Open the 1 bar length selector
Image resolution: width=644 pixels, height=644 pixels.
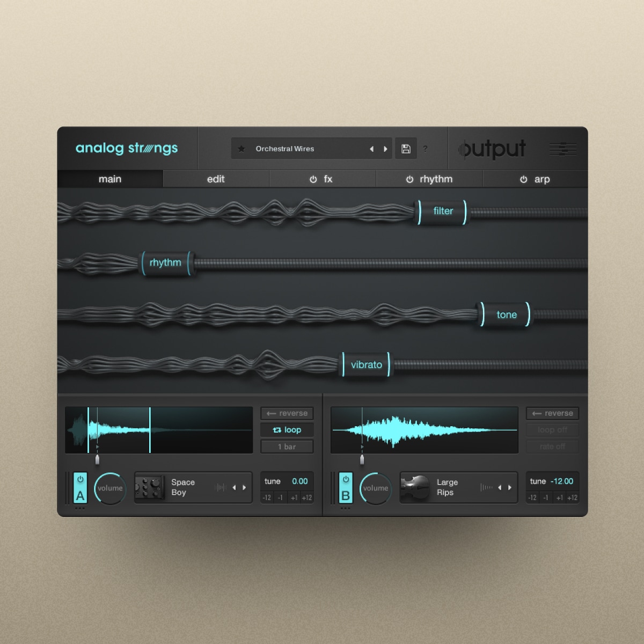coord(287,446)
